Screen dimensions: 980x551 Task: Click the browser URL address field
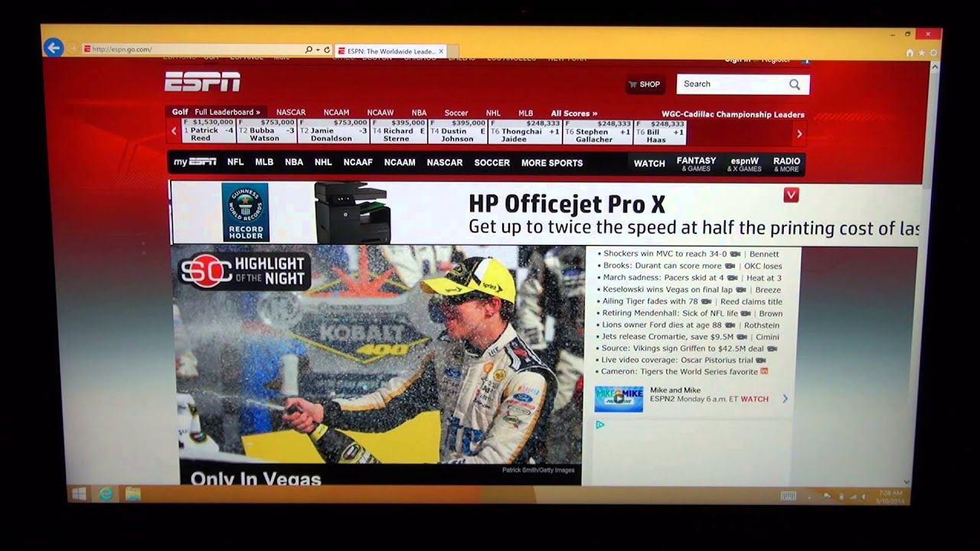(x=193, y=50)
